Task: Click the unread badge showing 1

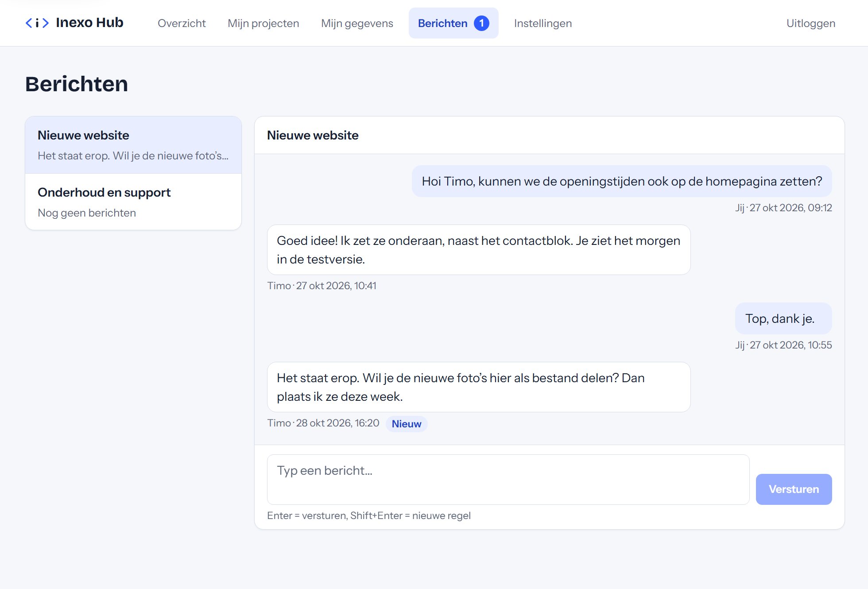Action: tap(481, 23)
